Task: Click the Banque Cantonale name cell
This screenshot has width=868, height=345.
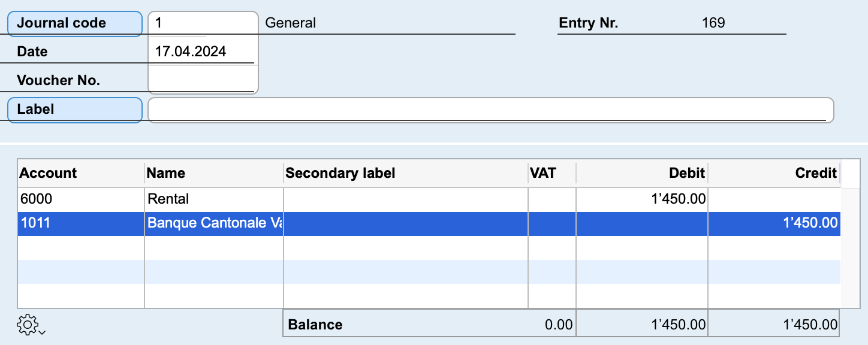Action: (x=213, y=223)
